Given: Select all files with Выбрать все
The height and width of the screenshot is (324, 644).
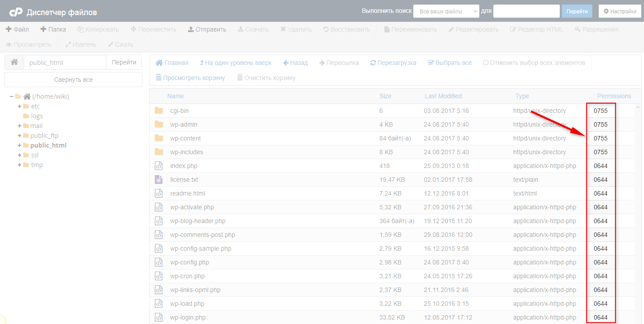Looking at the screenshot, I should pos(450,63).
